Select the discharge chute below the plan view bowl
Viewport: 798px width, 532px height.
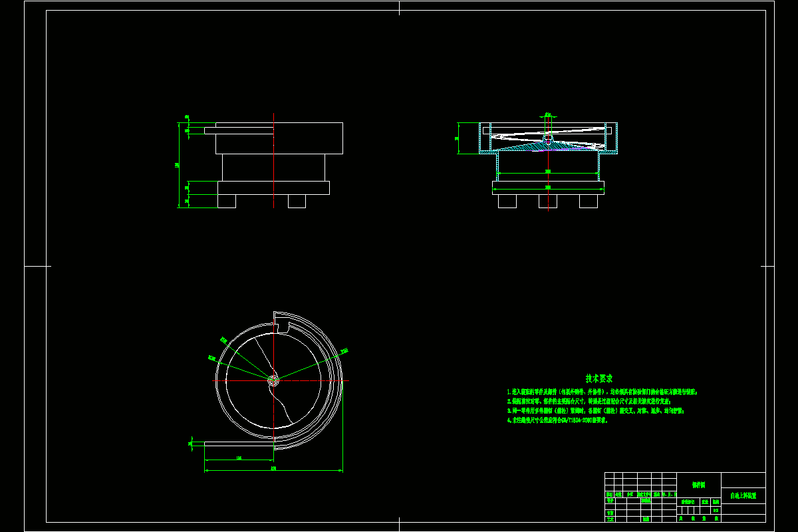(x=239, y=444)
